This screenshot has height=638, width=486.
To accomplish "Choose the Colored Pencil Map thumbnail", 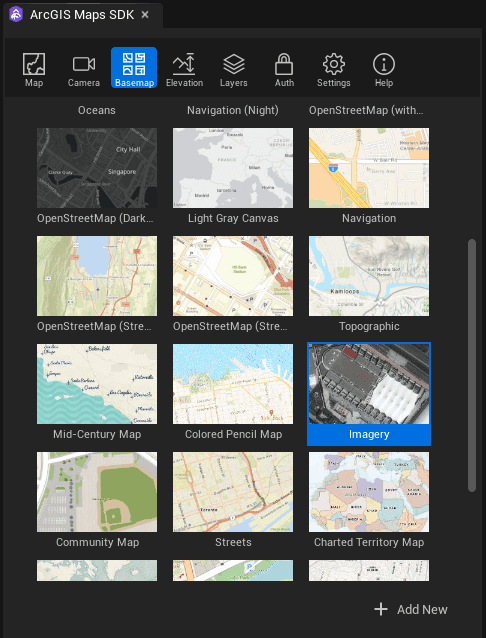I will point(233,384).
